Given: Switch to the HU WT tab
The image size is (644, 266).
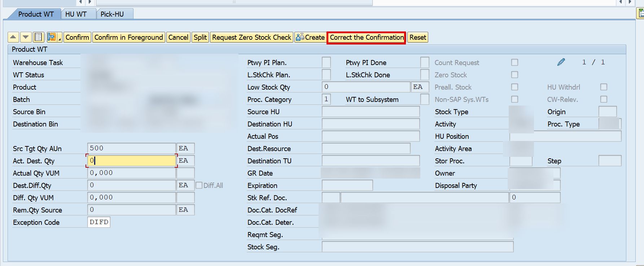Looking at the screenshot, I should [76, 14].
